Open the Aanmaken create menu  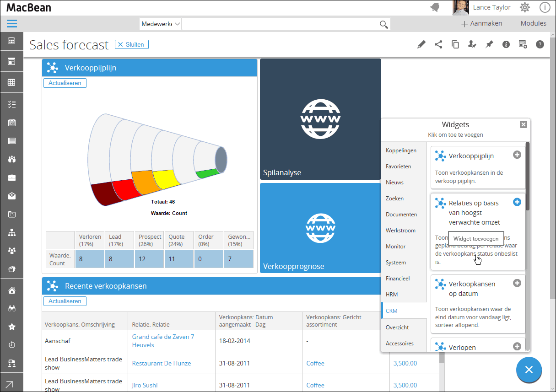tap(481, 24)
